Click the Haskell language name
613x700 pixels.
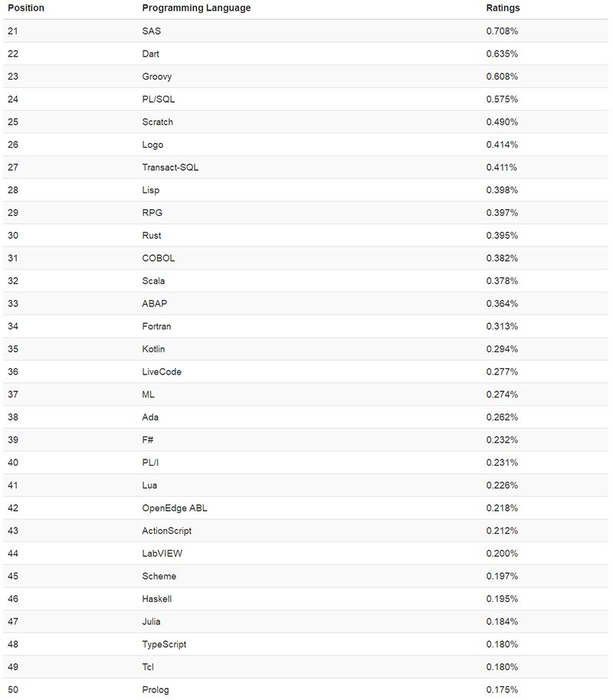pyautogui.click(x=158, y=599)
